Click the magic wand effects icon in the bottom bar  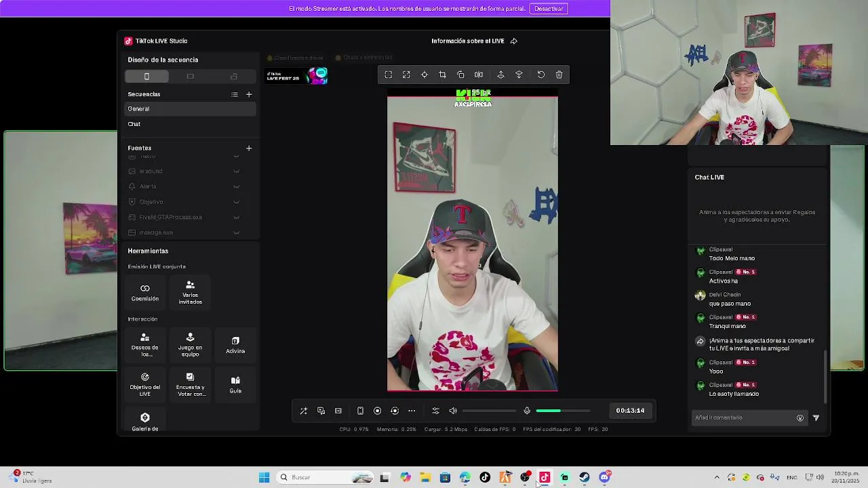coord(304,411)
